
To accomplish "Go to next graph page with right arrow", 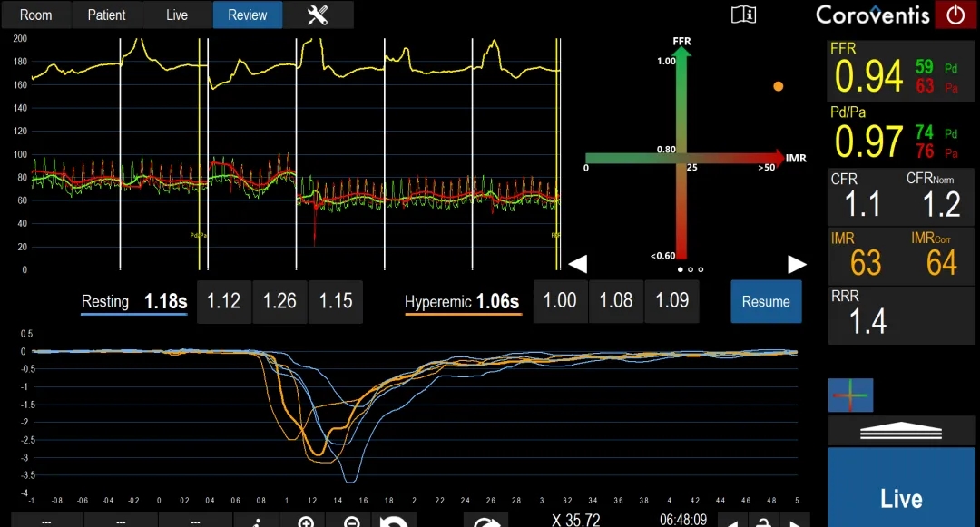I will point(796,264).
